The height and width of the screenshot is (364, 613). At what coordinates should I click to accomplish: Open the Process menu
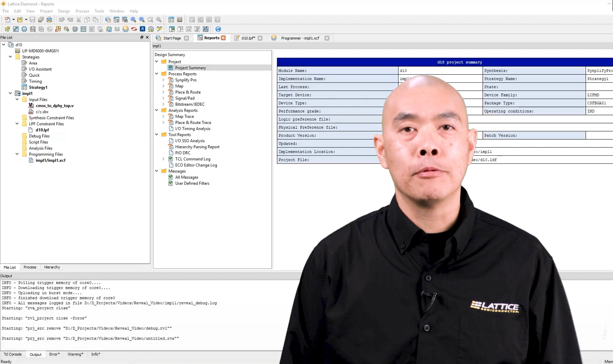[x=82, y=11]
